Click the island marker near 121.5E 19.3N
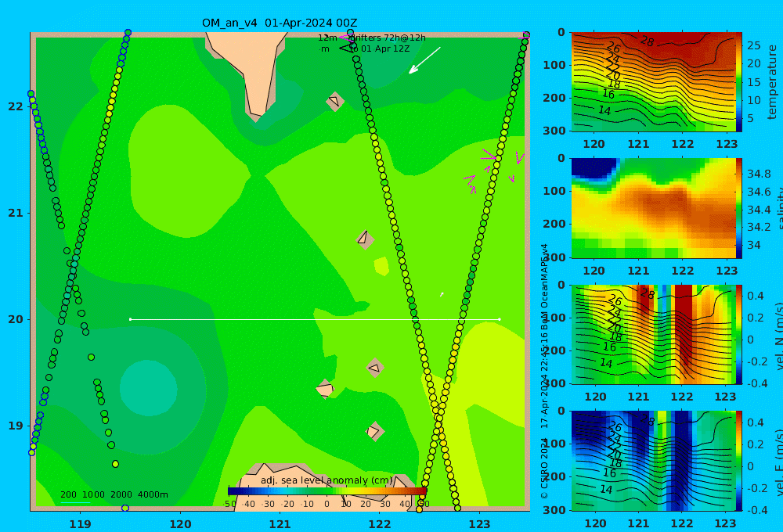This screenshot has height=532, width=783. tap(325, 389)
